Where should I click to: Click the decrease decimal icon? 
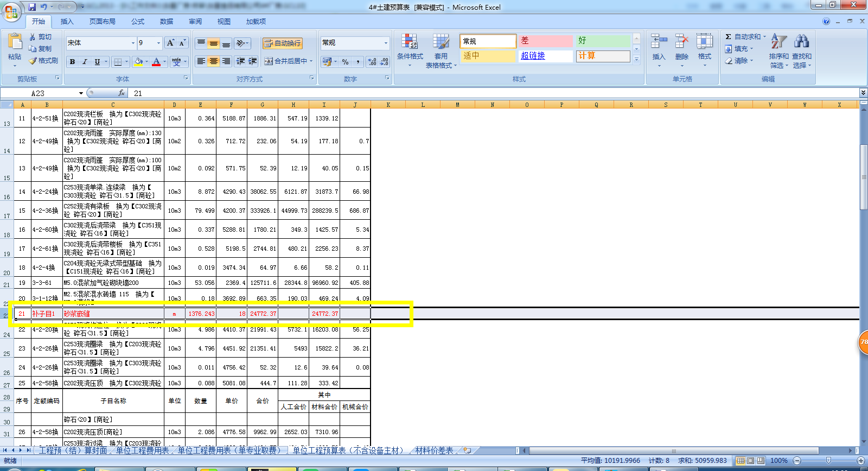click(x=384, y=62)
